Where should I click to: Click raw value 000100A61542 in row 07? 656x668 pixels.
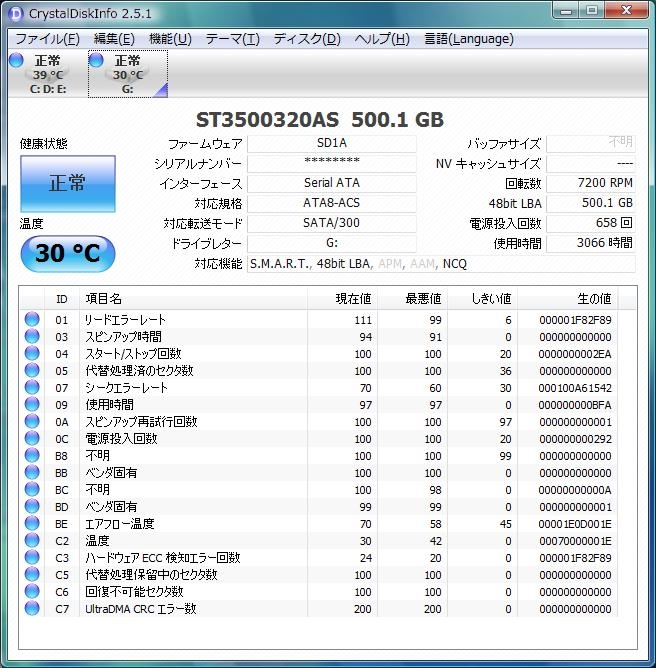pyautogui.click(x=575, y=388)
